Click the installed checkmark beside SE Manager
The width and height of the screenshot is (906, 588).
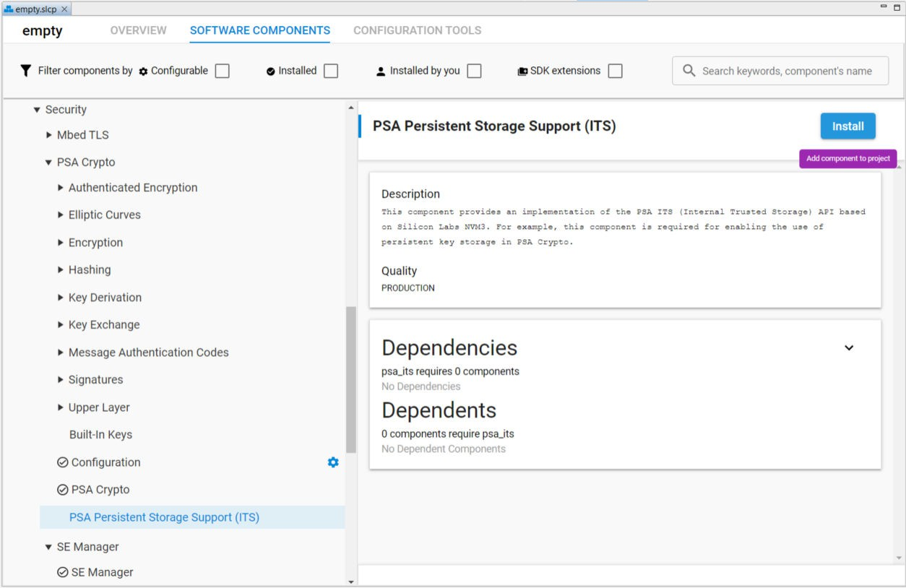pos(61,571)
